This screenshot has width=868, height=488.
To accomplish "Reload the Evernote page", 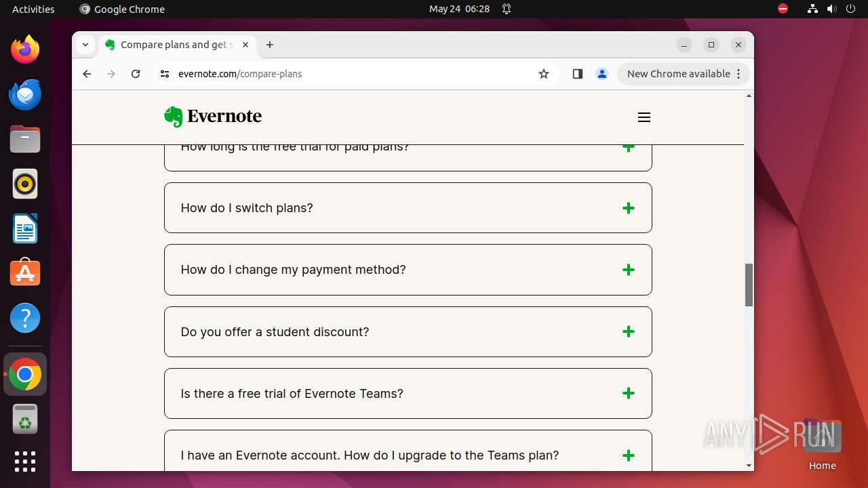I will point(136,74).
